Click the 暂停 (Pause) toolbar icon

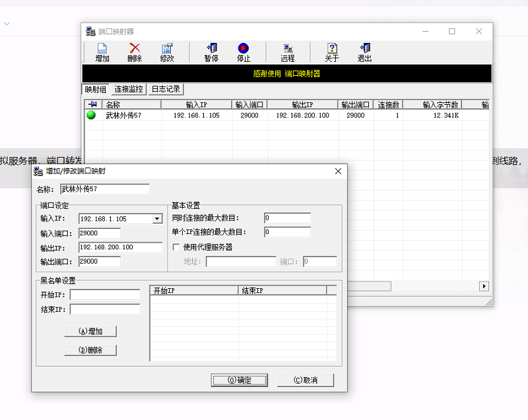[211, 53]
